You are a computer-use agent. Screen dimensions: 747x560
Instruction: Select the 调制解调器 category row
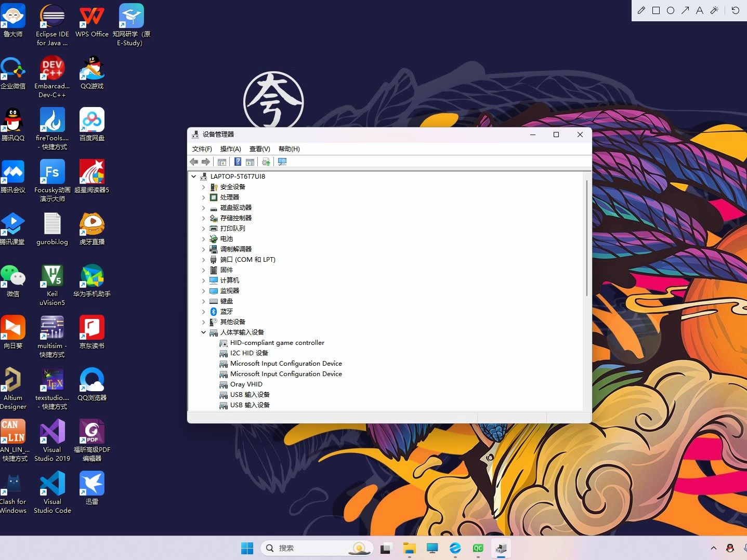click(235, 249)
